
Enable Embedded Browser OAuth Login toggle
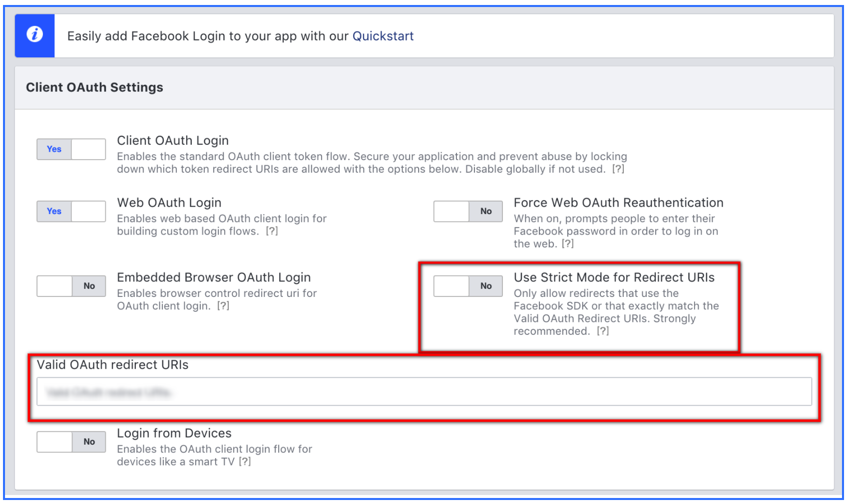[x=71, y=286]
